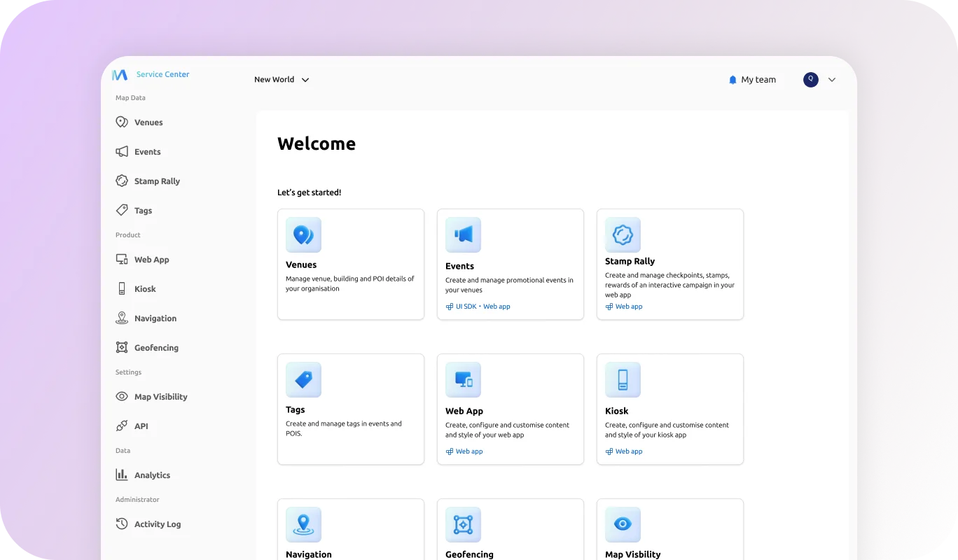Click the Geofencing icon in sidebar

122,347
